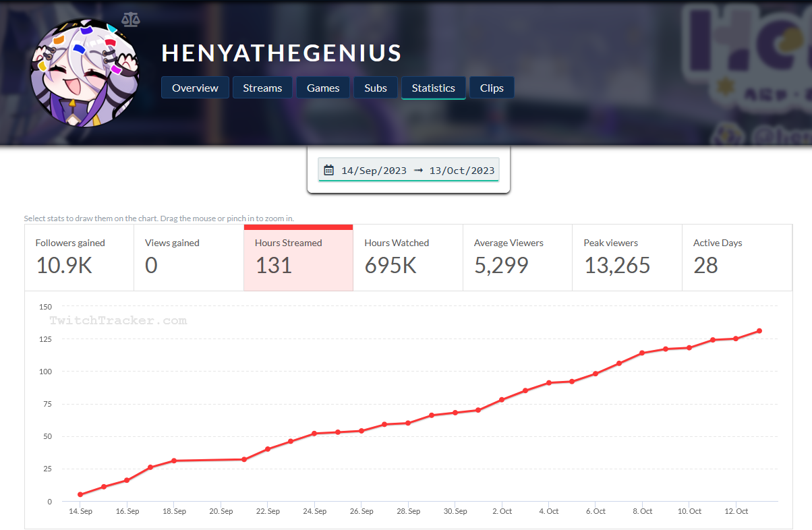Open the HenyaTheGenius avatar image

84,73
